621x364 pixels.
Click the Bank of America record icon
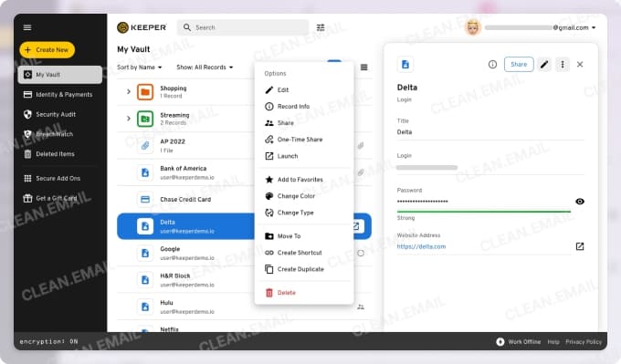(x=145, y=172)
